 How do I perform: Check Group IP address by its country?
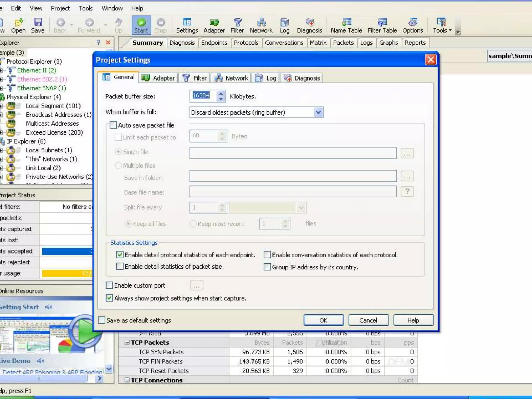coord(267,267)
